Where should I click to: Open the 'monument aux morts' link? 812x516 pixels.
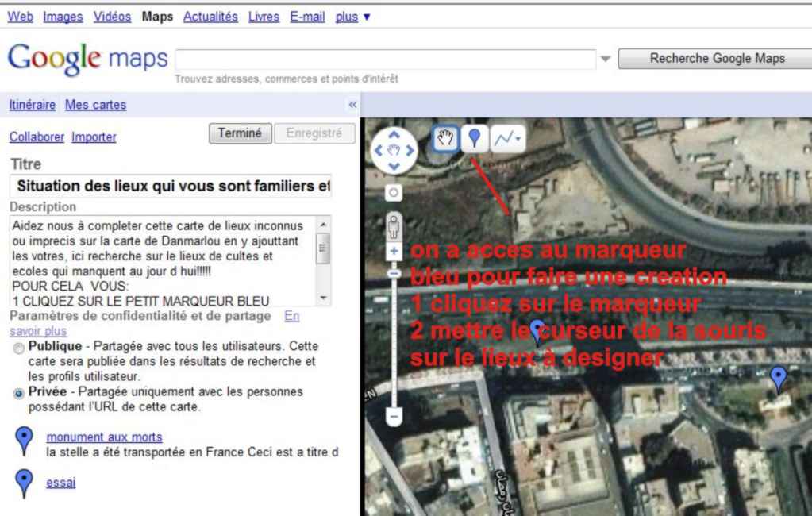point(104,437)
